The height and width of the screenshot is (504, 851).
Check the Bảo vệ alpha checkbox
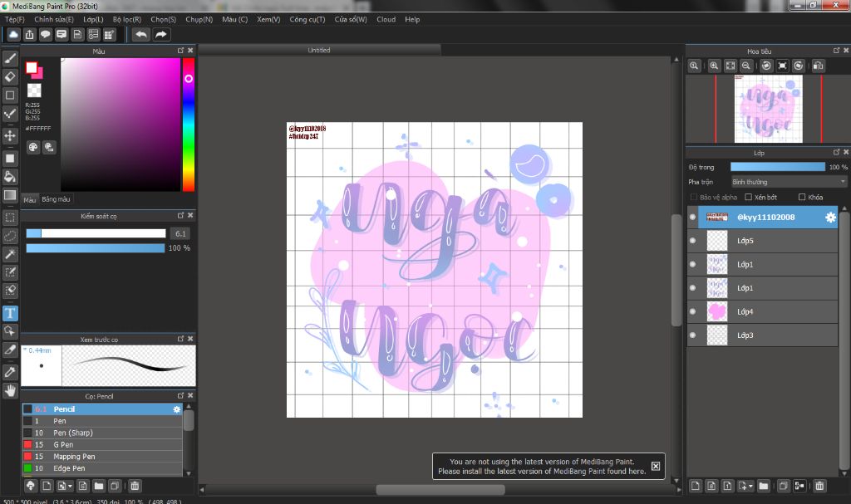[693, 197]
